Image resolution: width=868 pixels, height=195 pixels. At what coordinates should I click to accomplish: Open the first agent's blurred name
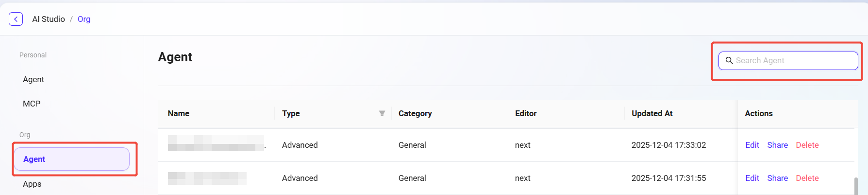(x=216, y=143)
